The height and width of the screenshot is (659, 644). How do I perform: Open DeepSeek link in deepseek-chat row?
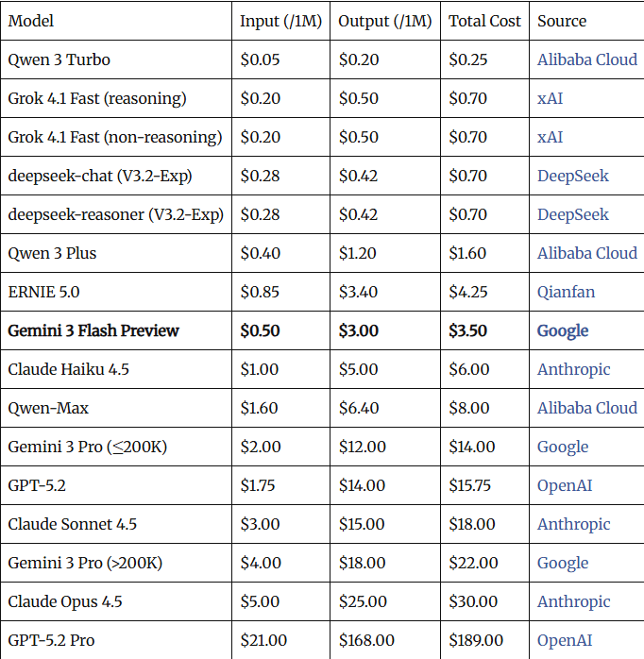(x=572, y=176)
